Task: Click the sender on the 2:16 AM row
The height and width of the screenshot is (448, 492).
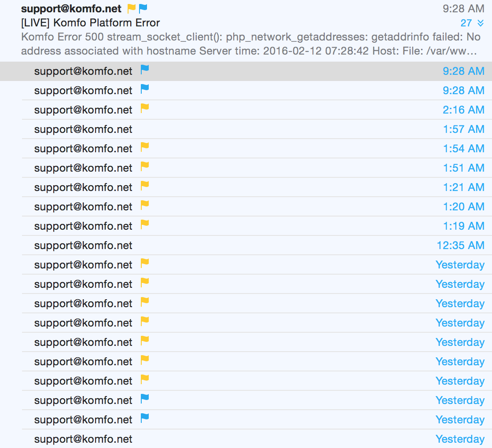Action: click(83, 110)
